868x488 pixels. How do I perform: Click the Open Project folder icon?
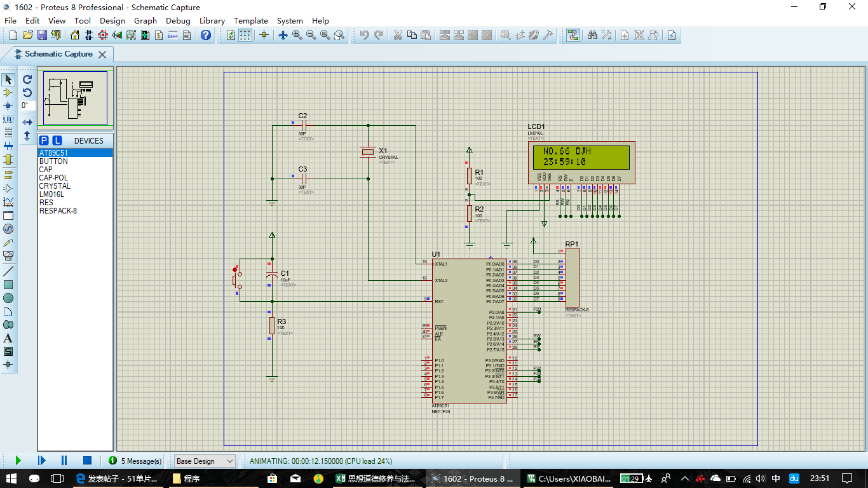pyautogui.click(x=28, y=35)
